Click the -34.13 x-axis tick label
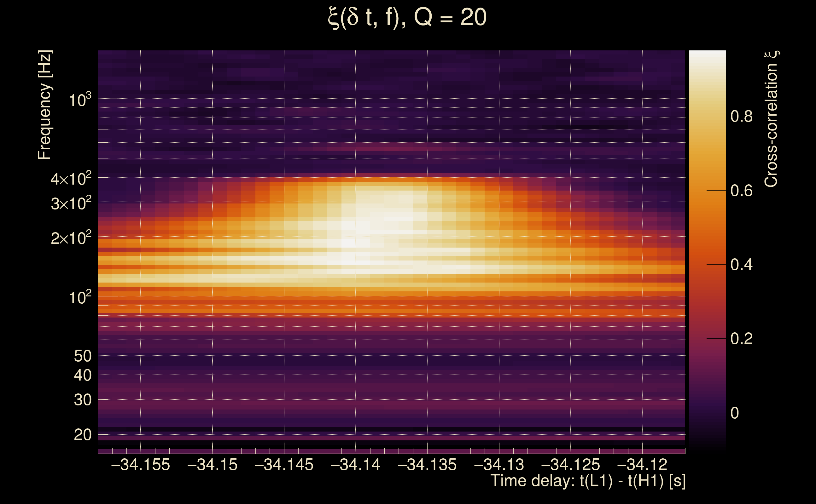 tap(499, 465)
